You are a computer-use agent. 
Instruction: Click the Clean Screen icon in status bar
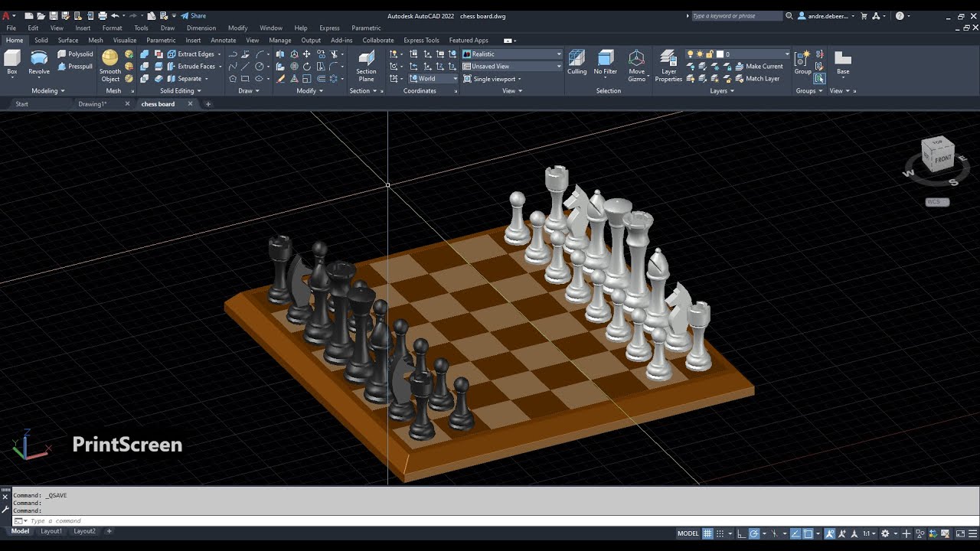[x=960, y=533]
